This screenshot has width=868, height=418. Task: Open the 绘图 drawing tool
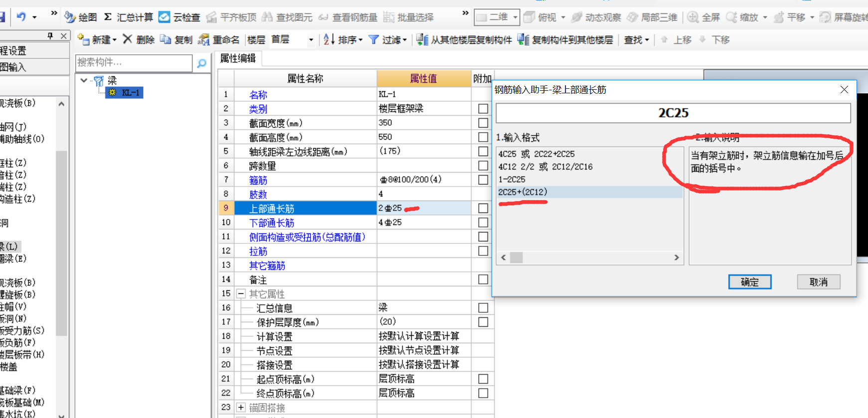pos(81,17)
